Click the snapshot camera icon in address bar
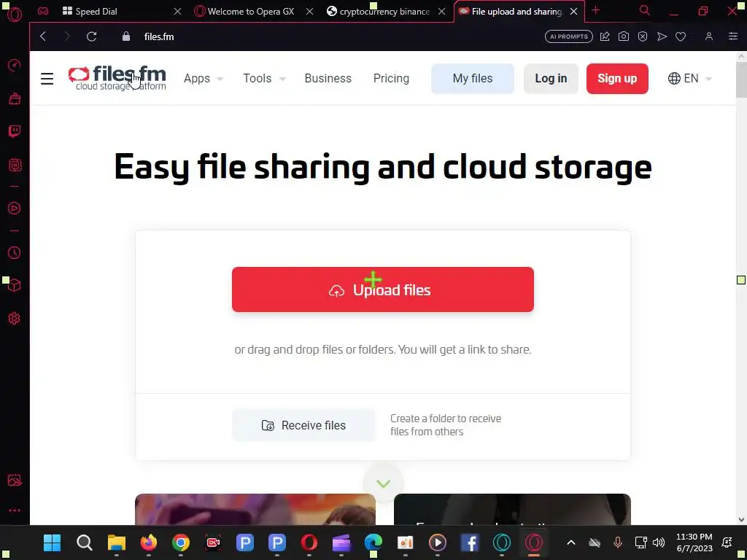747x560 pixels. (x=624, y=36)
